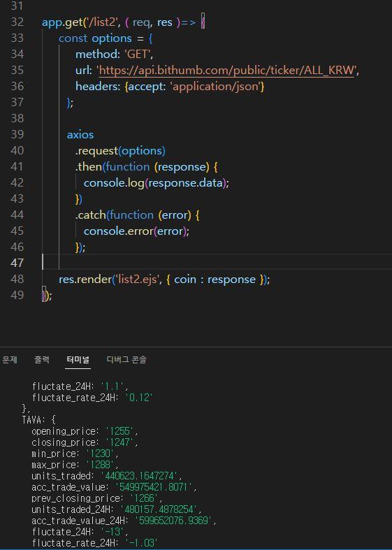Open the 디버그 콘솔 tab
Viewport: 392px width, 550px height.
126,359
